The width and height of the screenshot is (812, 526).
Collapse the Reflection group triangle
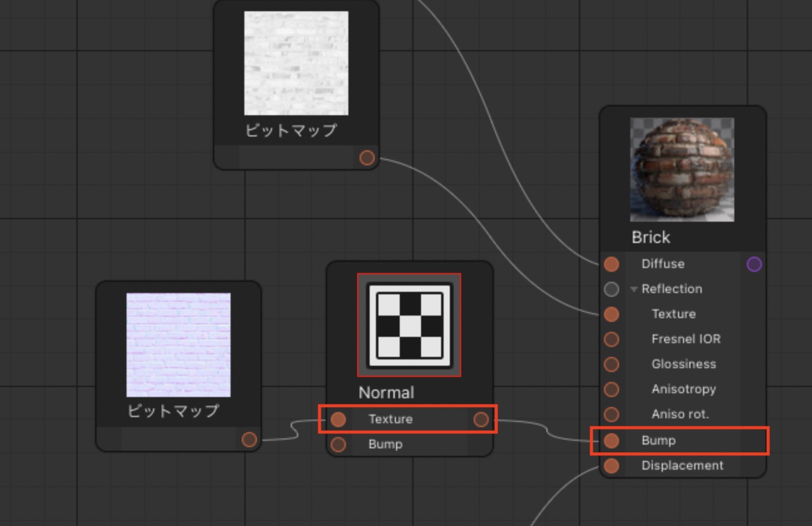pyautogui.click(x=634, y=289)
